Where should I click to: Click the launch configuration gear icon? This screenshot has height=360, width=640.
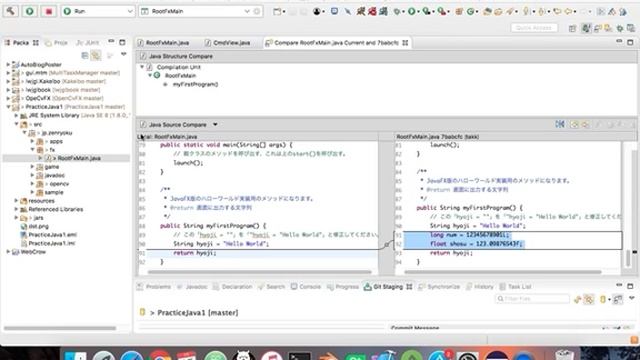click(x=257, y=11)
